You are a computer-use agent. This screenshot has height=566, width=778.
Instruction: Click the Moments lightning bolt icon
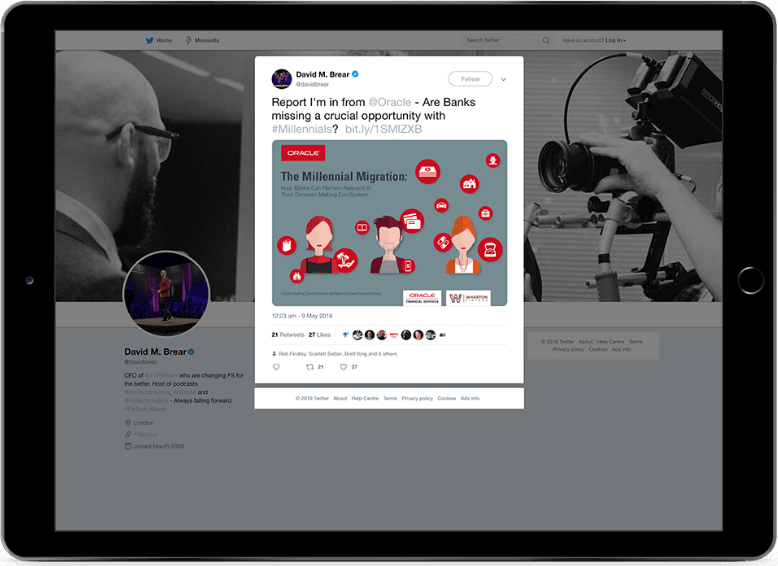coord(189,40)
